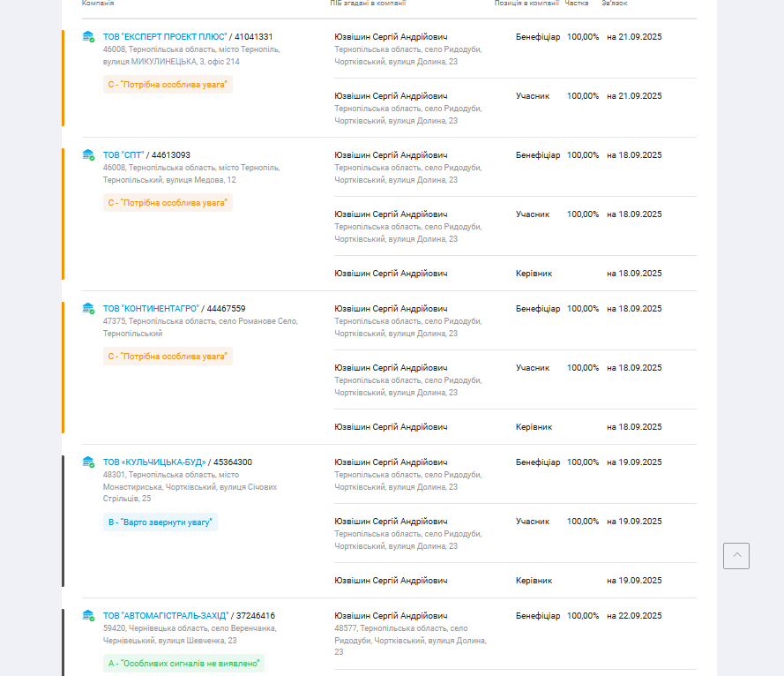Click Керівник row name under ТОВ "СПТ"

[x=391, y=274]
